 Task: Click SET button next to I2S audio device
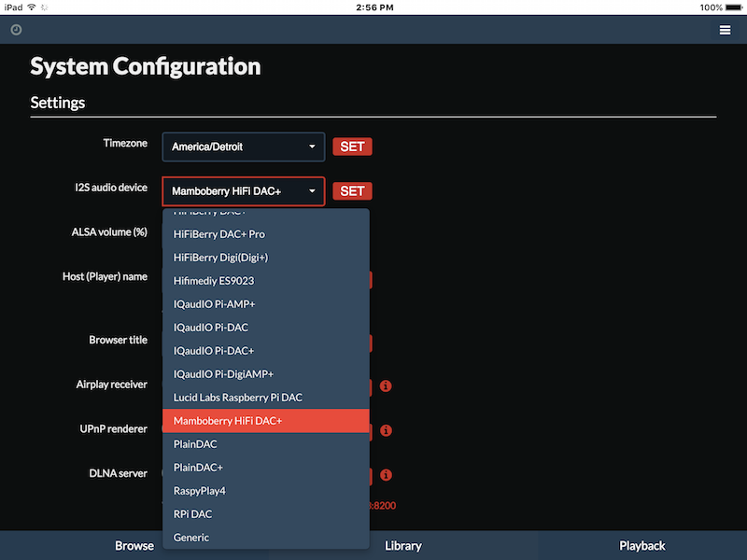352,191
